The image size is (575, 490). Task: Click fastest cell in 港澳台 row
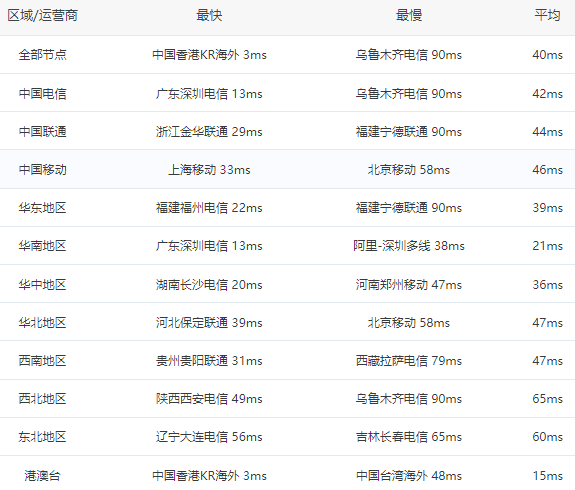tap(209, 476)
